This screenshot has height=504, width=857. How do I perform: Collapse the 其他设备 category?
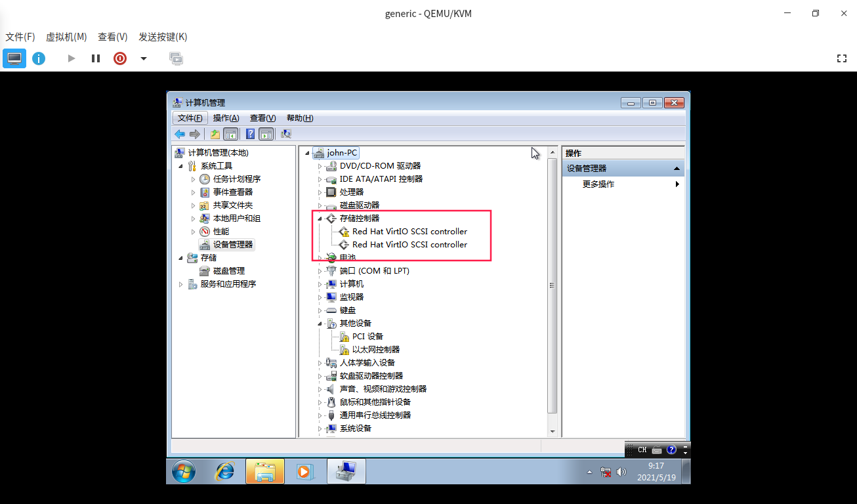[x=320, y=324]
